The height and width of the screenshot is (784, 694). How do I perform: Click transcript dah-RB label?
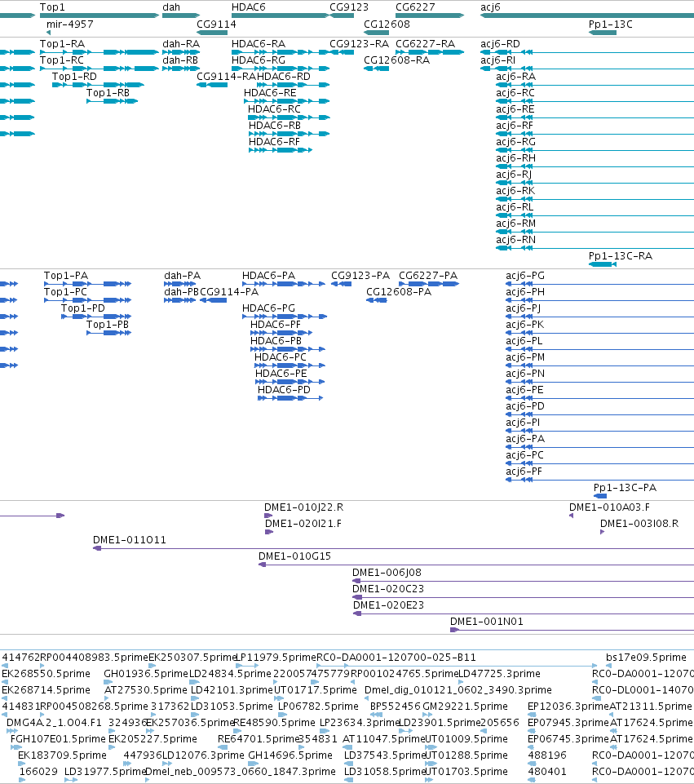pos(180,60)
